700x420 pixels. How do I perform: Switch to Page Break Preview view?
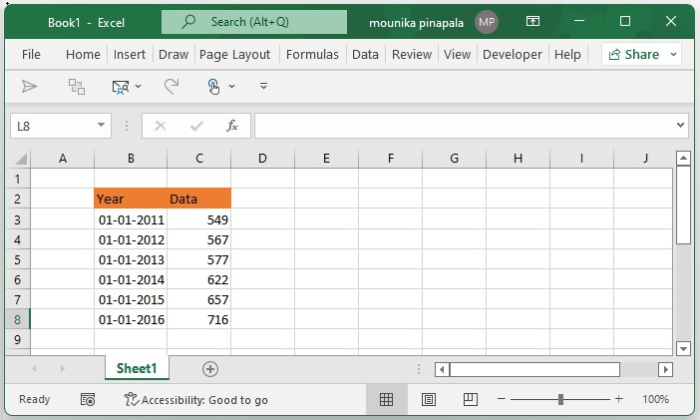coord(471,399)
